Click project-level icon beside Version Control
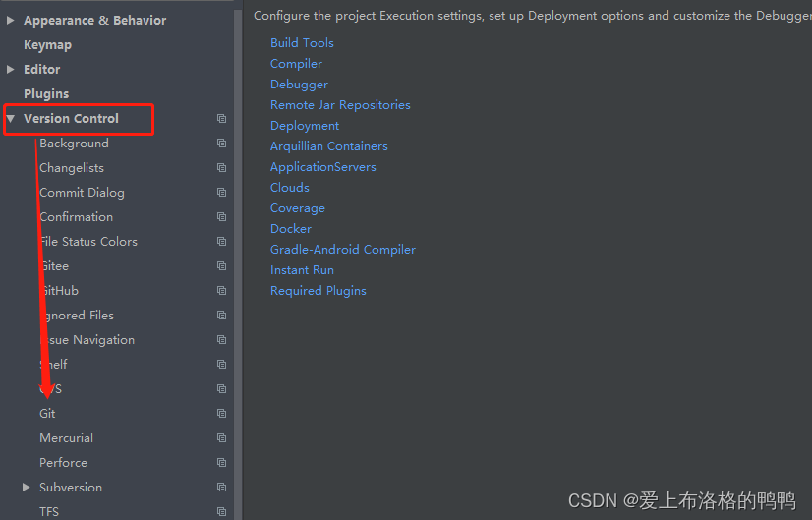Viewport: 812px width, 520px height. [x=221, y=119]
